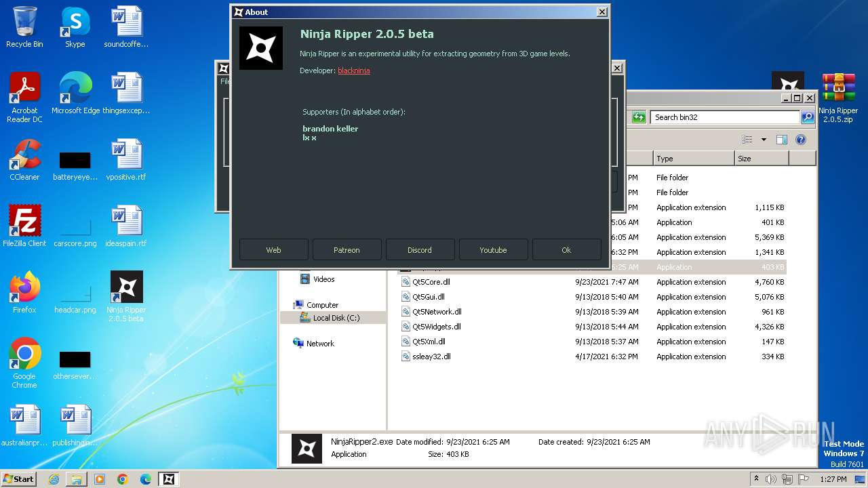Open thingsexcep document icon
Viewport: 868px width, 488px height.
pos(126,94)
